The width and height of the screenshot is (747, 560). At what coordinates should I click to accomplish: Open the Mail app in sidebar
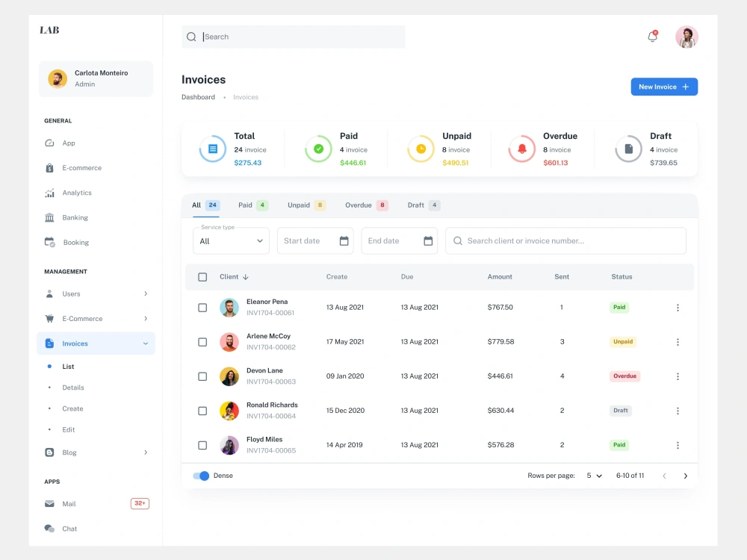tap(69, 503)
